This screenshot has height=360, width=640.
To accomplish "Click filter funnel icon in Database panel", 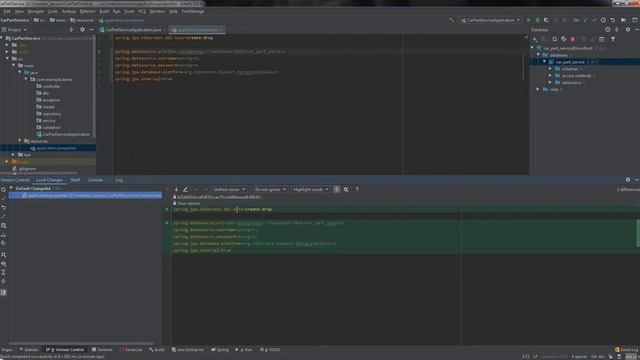I will (613, 39).
